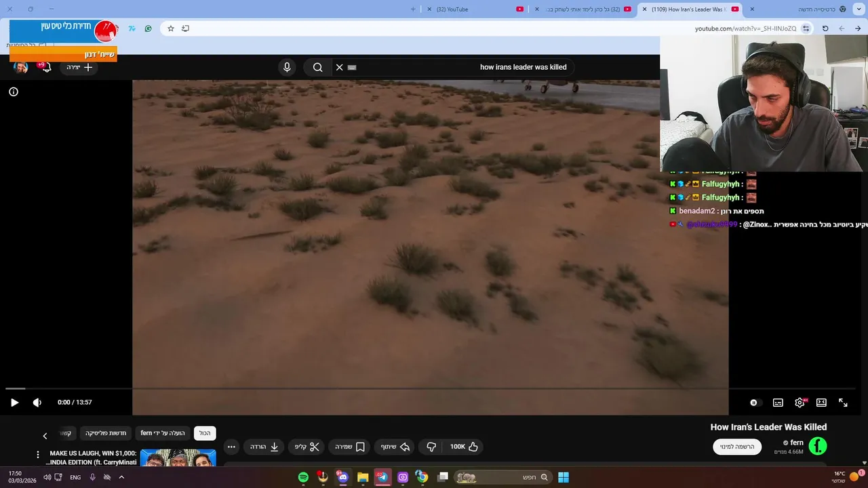The height and width of the screenshot is (488, 868).
Task: Open a new browser tab with plus
Action: coord(413,9)
